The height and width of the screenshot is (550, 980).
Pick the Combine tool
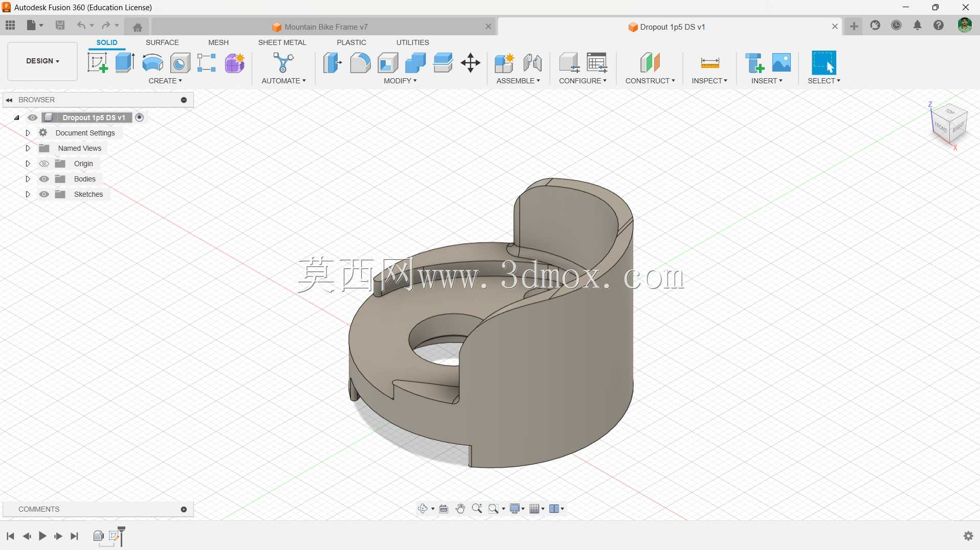(415, 63)
